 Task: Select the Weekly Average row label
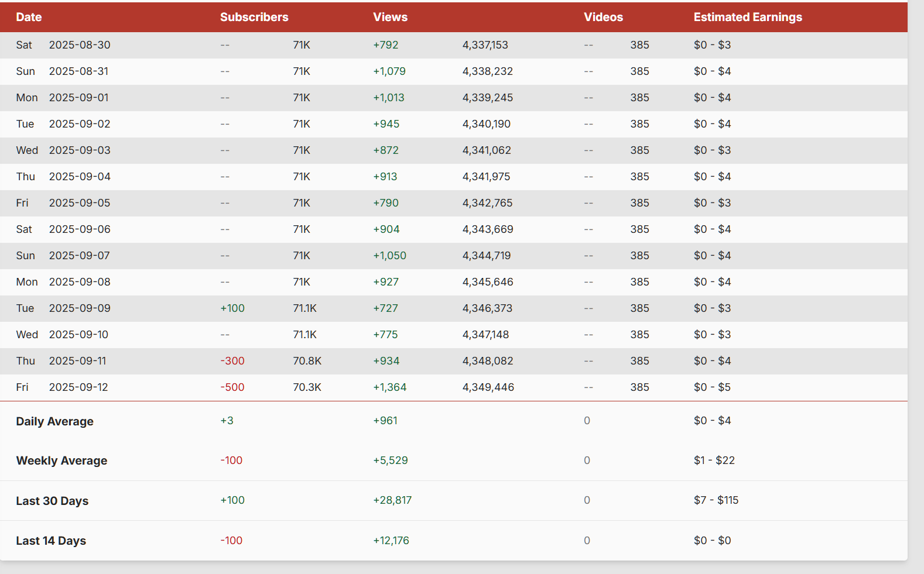tap(61, 460)
